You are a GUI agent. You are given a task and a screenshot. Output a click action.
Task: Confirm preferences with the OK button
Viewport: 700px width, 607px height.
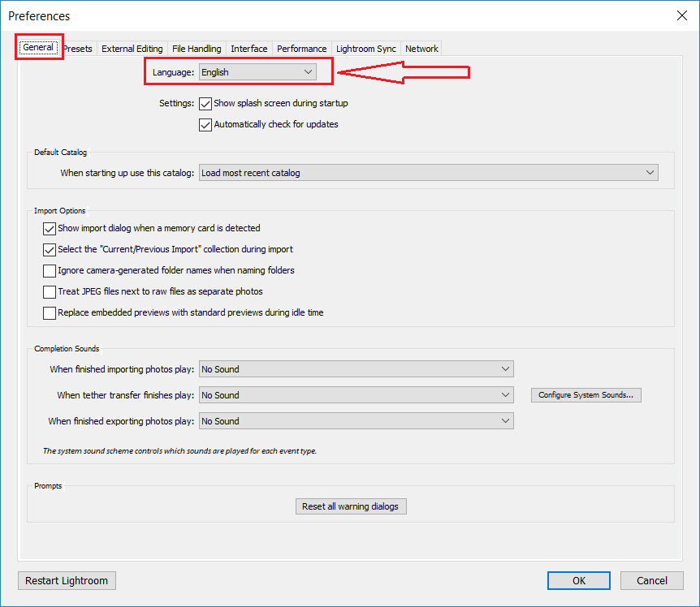coord(578,580)
